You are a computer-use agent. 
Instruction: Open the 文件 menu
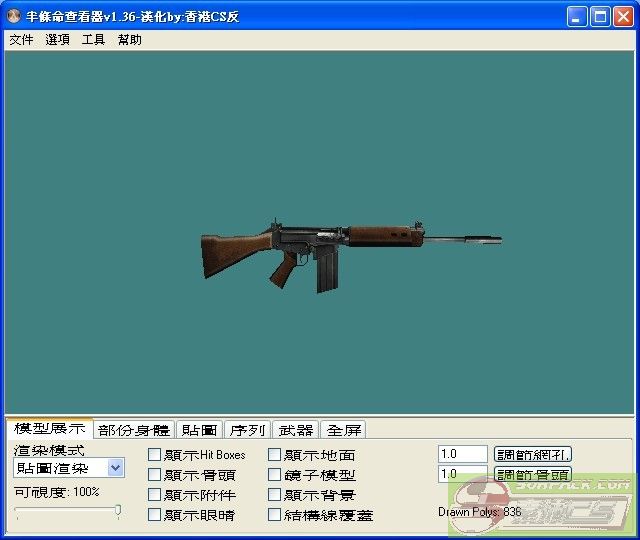21,40
